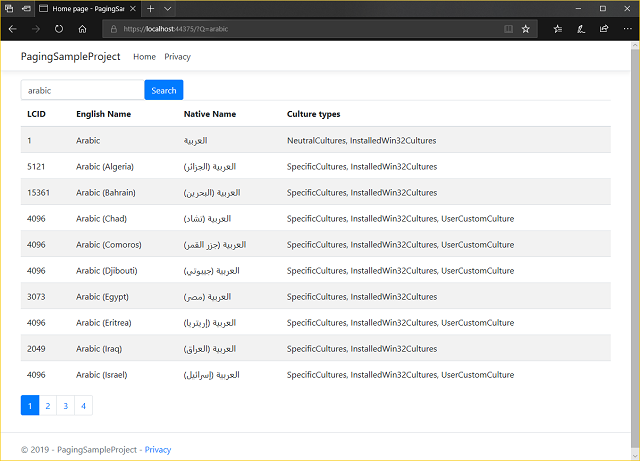Click the Add notes pen icon
Image resolution: width=640 pixels, height=461 pixels.
point(580,29)
